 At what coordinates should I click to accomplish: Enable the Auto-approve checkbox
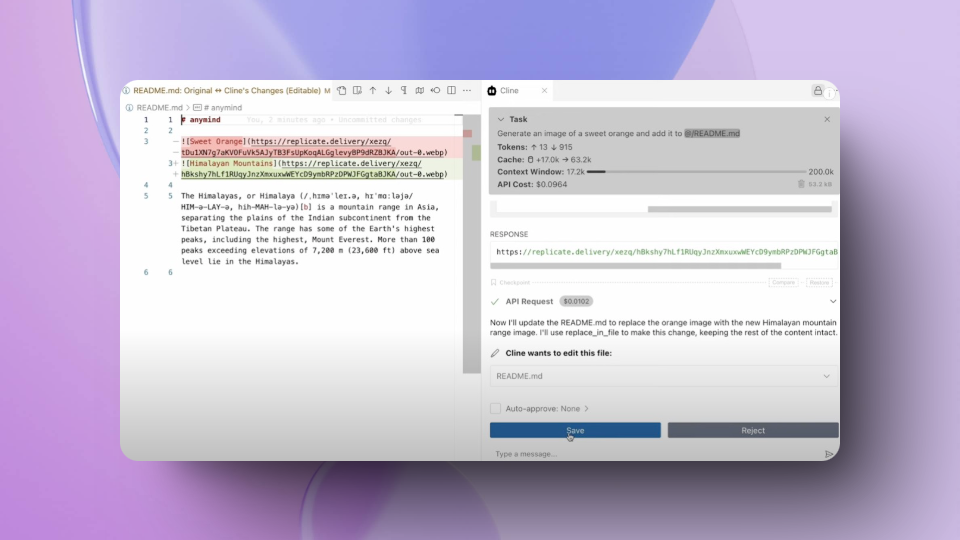[x=495, y=408]
